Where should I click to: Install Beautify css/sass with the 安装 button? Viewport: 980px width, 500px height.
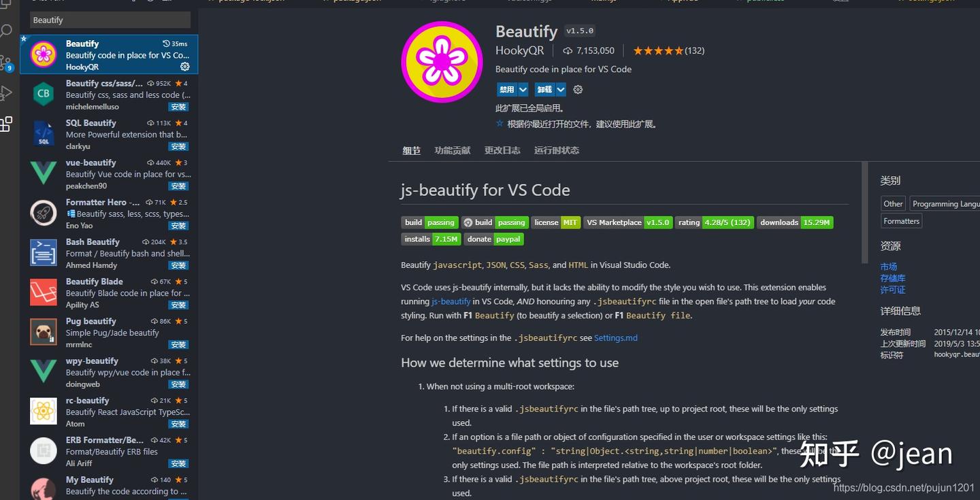[178, 106]
